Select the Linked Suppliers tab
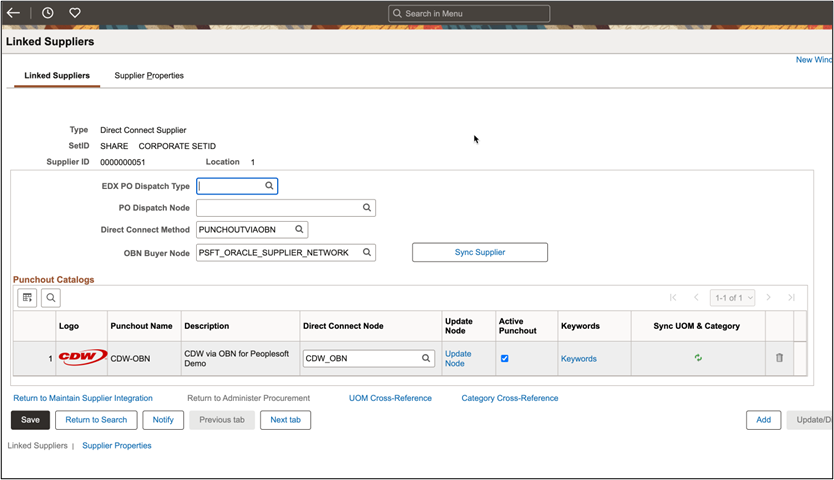 coord(57,76)
